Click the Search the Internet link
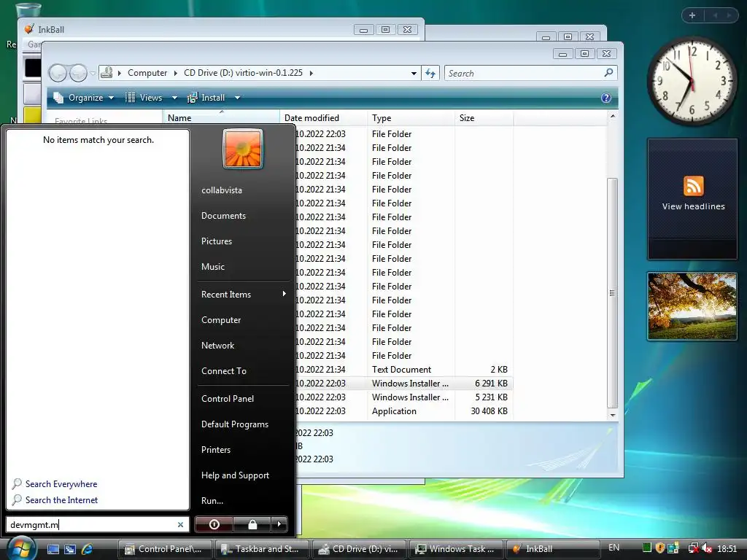747x560 pixels. click(x=61, y=500)
